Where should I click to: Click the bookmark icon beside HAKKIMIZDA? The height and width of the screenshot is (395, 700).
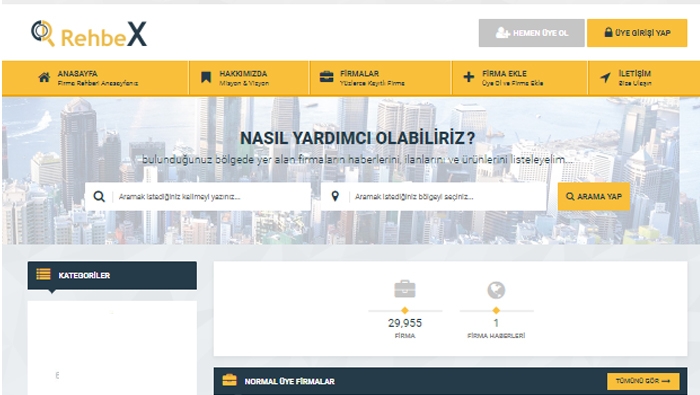pos(206,77)
